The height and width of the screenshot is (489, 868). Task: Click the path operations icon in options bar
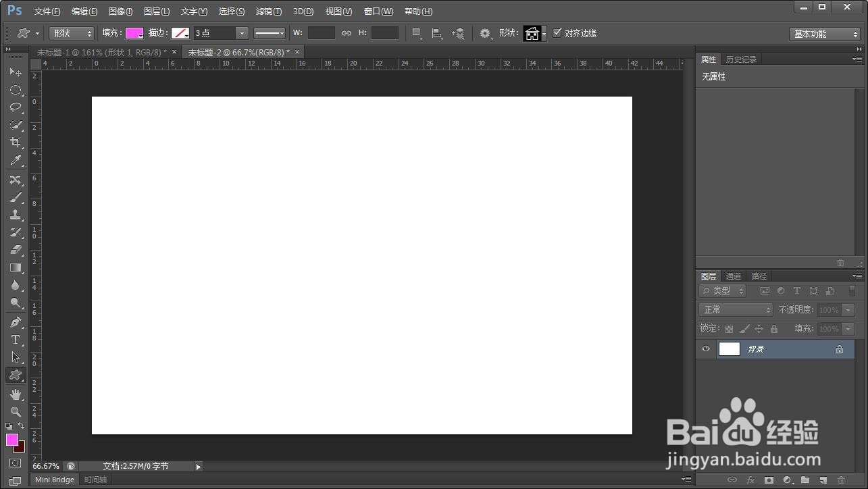pyautogui.click(x=417, y=33)
